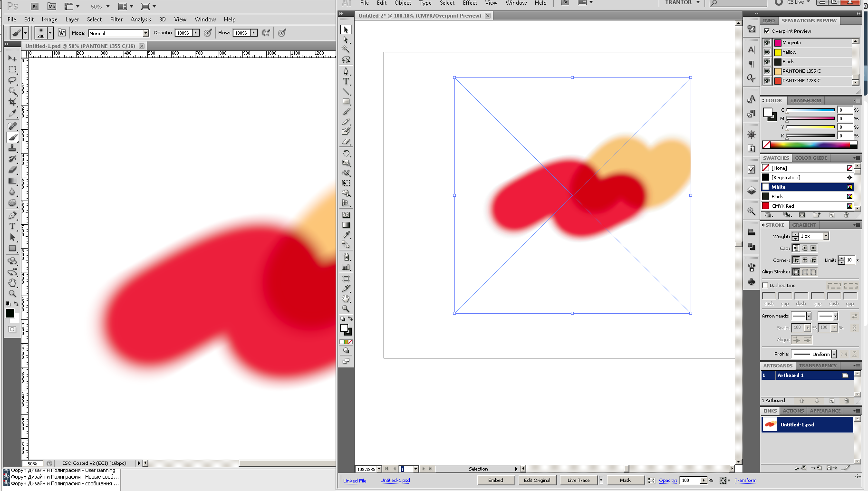Select Illustrator's Column Graph tool
This screenshot has height=491, width=868.
point(346,267)
